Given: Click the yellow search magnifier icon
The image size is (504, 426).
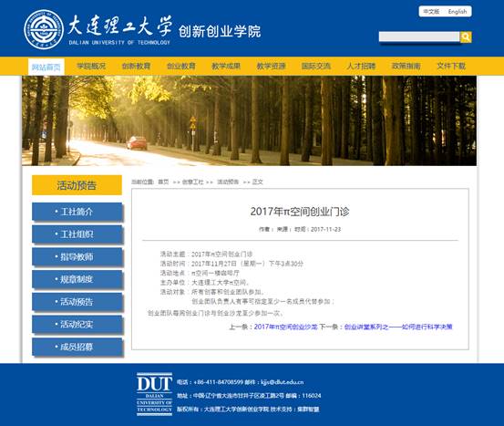Looking at the screenshot, I should click(466, 37).
